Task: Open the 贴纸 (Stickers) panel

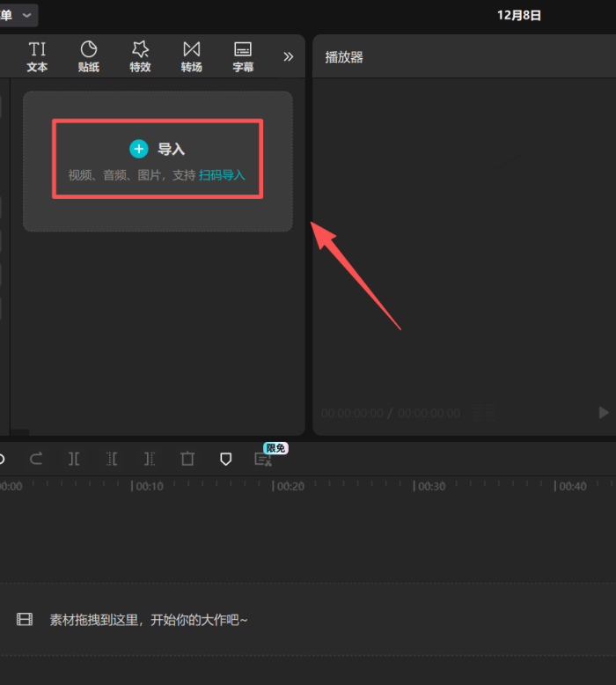Action: [x=89, y=56]
